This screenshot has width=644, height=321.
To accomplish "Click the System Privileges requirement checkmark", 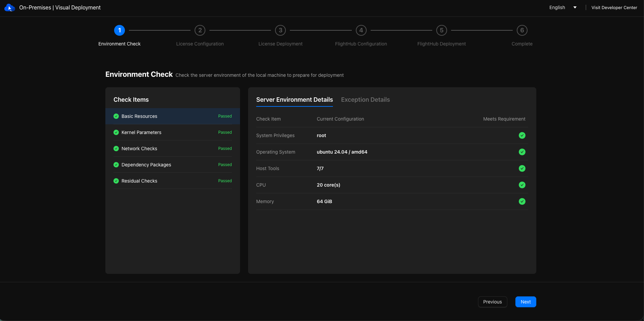I will 522,135.
